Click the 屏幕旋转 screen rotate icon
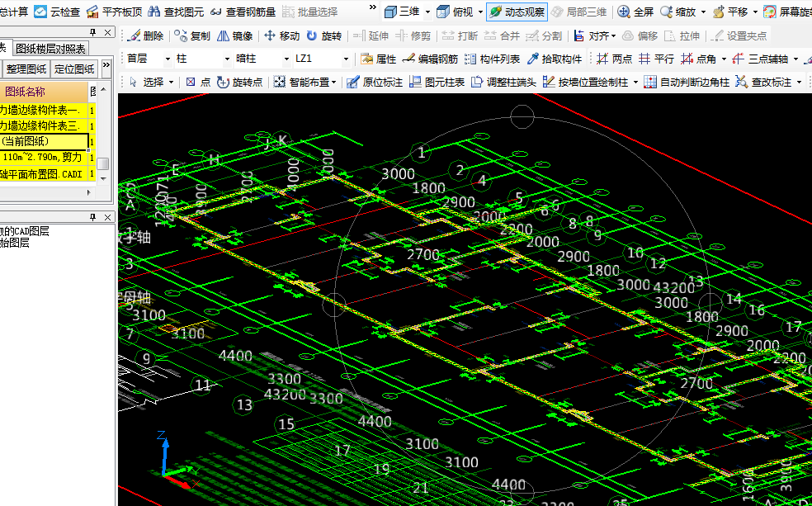 (x=770, y=12)
